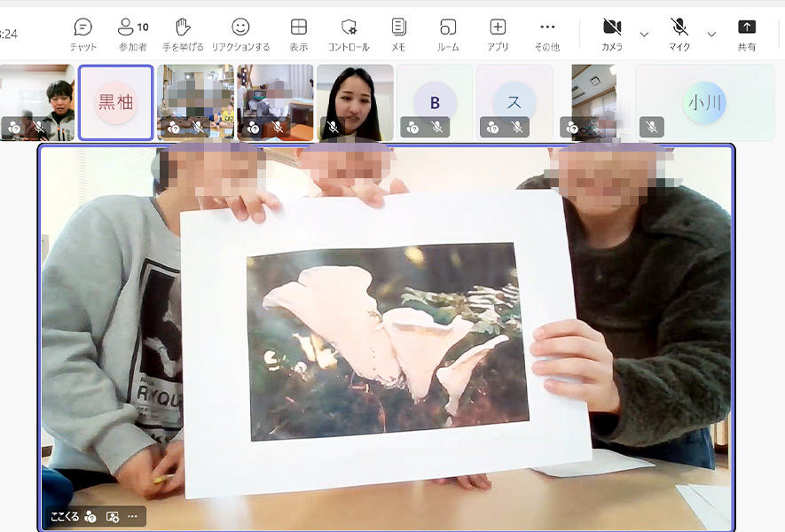Open the 表示 (View) layout menu

(x=299, y=33)
